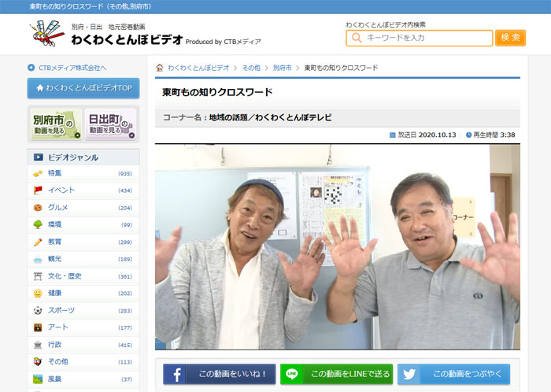551x392 pixels.
Task: Click the LINE logo icon
Action: click(292, 374)
